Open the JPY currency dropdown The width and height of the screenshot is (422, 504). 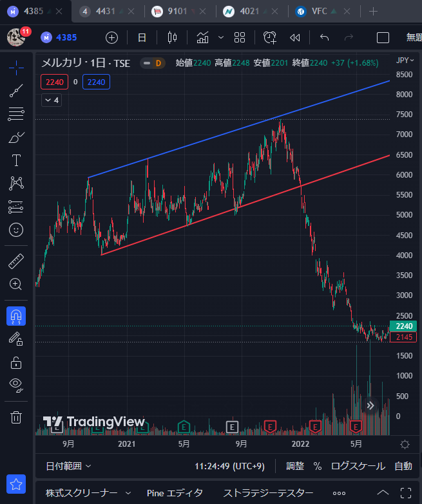[x=405, y=61]
